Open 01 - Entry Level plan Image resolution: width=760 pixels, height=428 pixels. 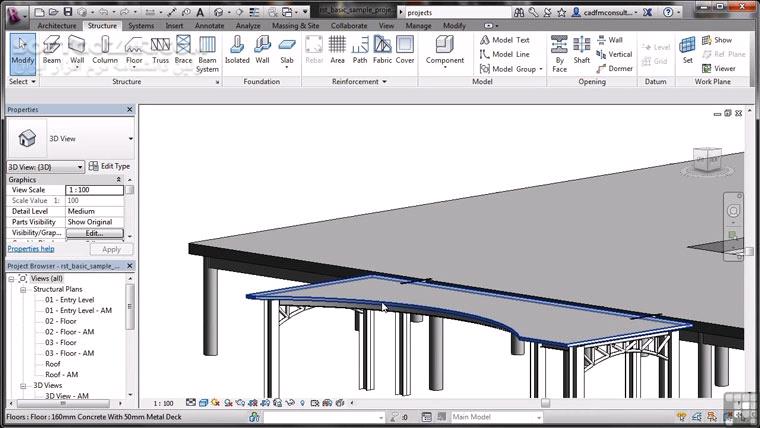pyautogui.click(x=69, y=300)
